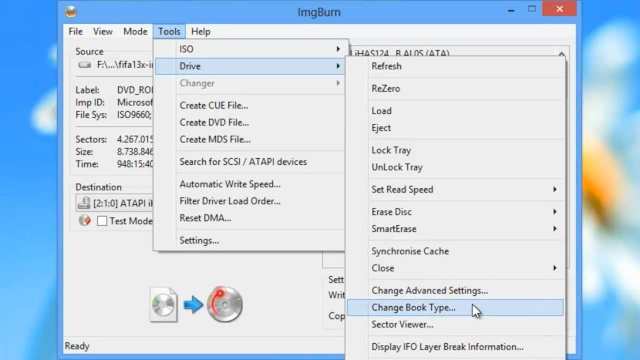This screenshot has width=640, height=360.
Task: Choose Create DVD File...
Action: (214, 122)
